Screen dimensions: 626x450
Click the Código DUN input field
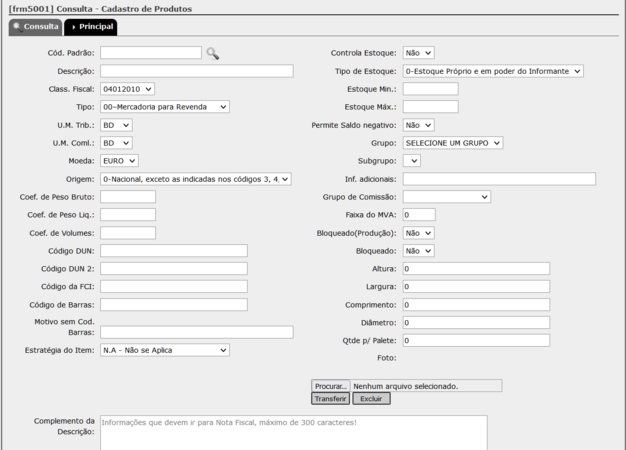(174, 251)
